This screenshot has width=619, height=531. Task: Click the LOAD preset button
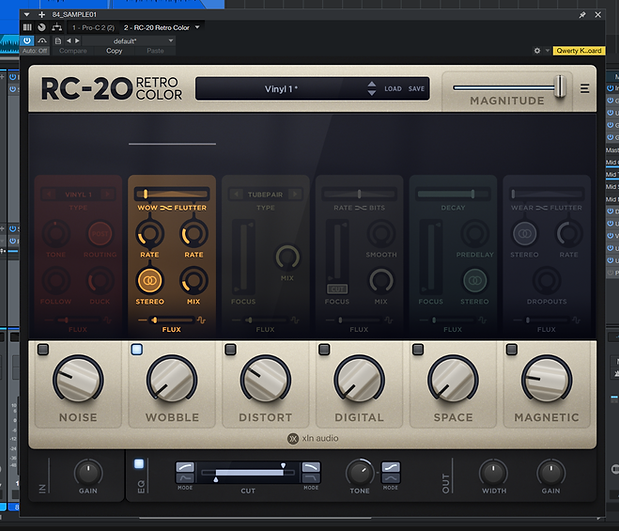393,89
